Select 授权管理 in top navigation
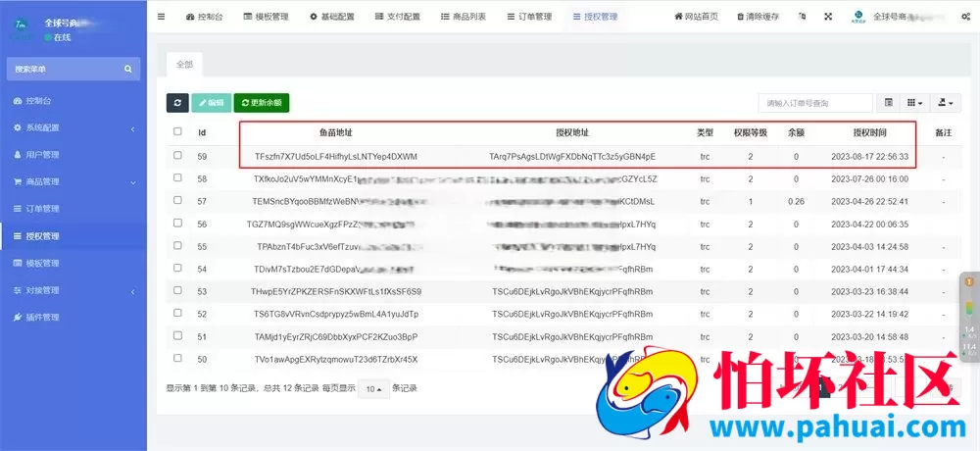 (595, 17)
